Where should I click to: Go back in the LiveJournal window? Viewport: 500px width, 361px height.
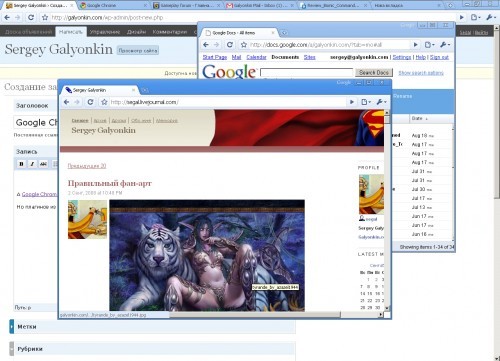66,102
